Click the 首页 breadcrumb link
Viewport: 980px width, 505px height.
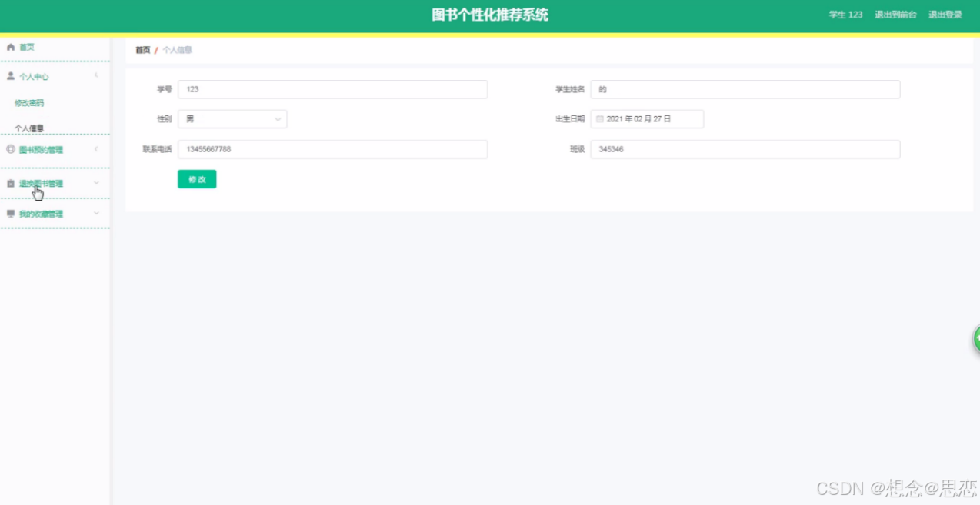(143, 50)
